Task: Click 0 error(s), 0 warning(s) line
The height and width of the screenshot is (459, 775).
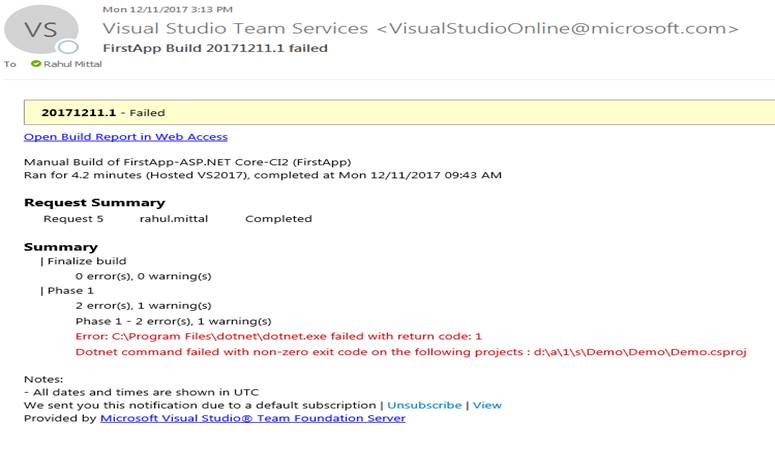Action: click(143, 276)
